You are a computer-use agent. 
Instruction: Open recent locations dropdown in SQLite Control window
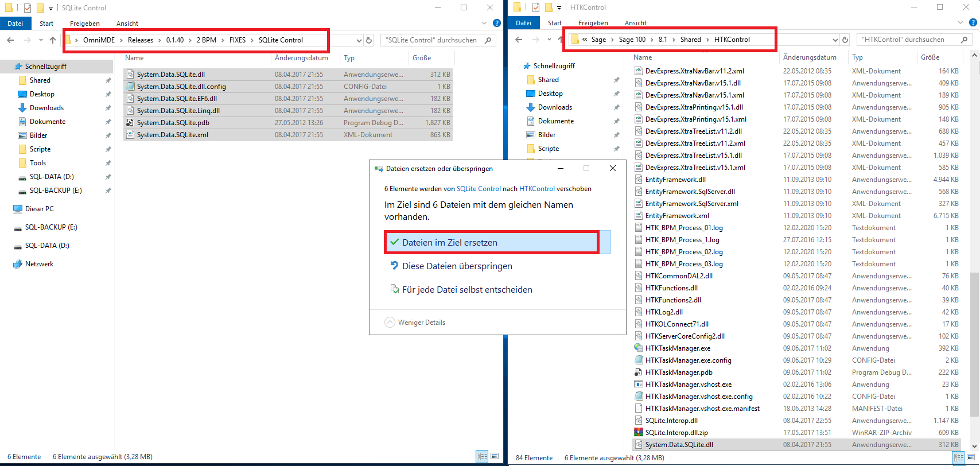pyautogui.click(x=41, y=40)
